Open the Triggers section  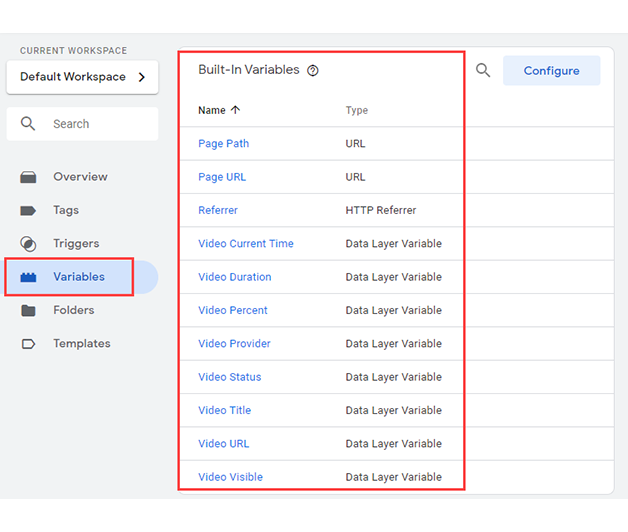point(76,244)
